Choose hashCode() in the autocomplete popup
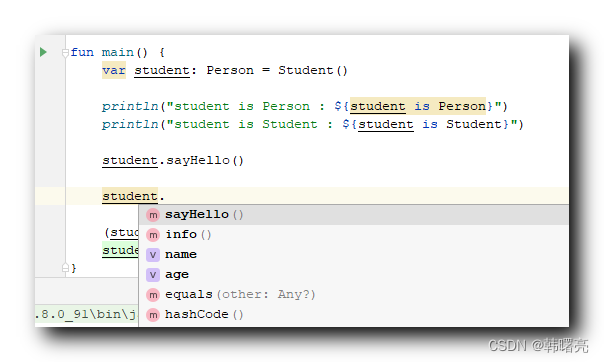This screenshot has width=604, height=362. pos(353,315)
